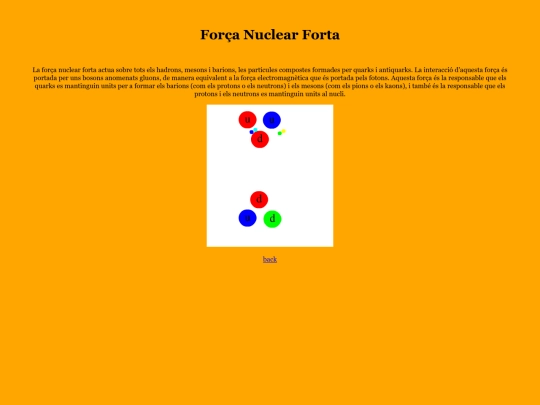The image size is (540, 405).
Task: Click the 'back' link below the animation
Action: point(270,259)
